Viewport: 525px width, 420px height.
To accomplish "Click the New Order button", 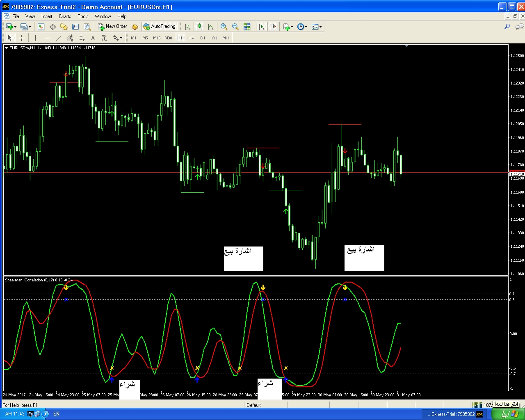I will (x=112, y=26).
